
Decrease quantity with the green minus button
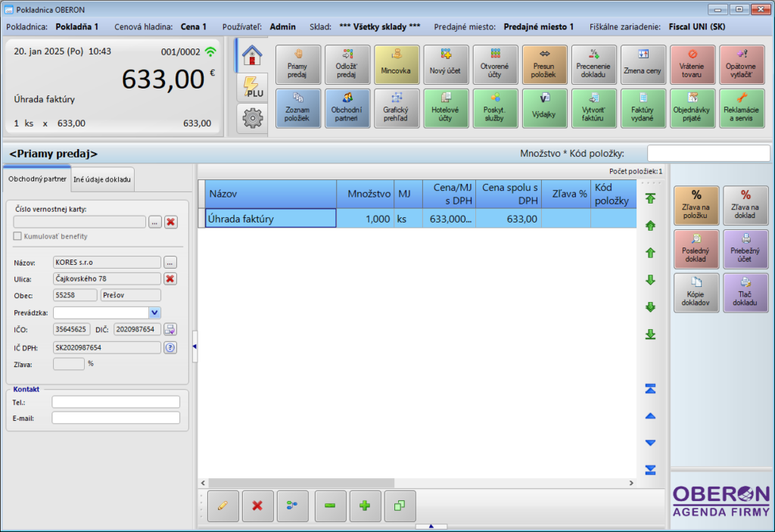pos(330,506)
